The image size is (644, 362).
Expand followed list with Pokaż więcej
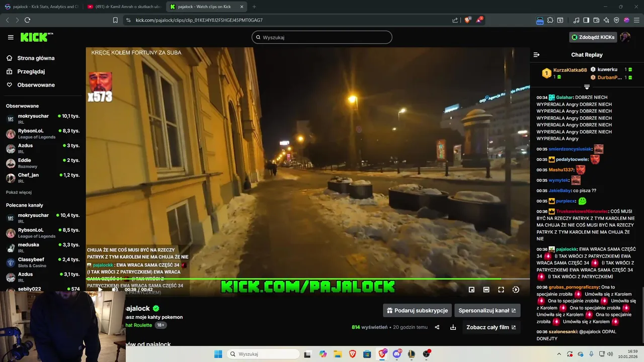pos(19,192)
